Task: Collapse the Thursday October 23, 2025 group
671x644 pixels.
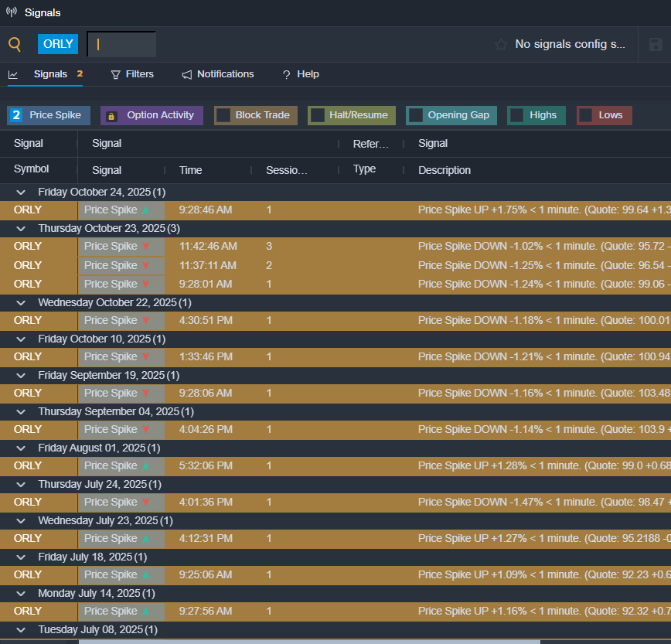Action: (x=22, y=228)
